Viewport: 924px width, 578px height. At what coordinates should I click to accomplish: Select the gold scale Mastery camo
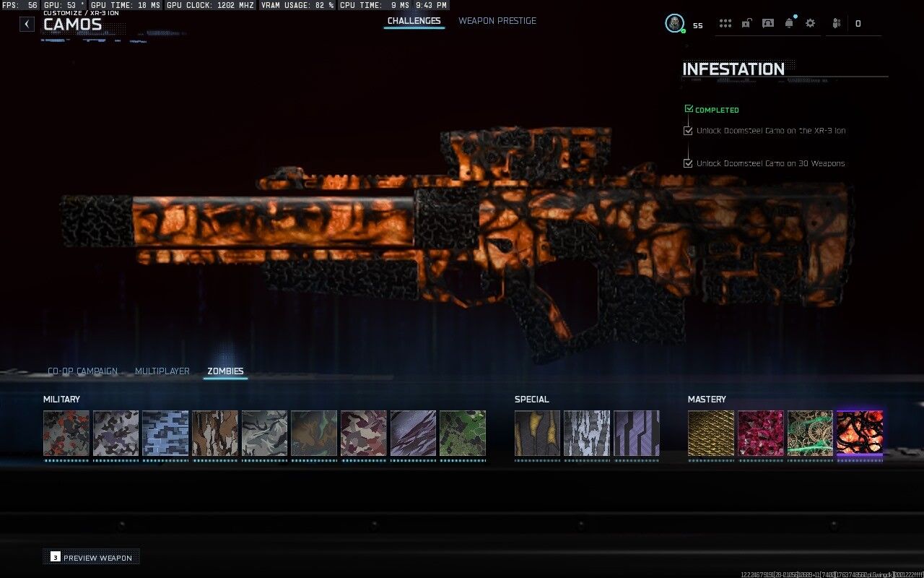click(711, 433)
